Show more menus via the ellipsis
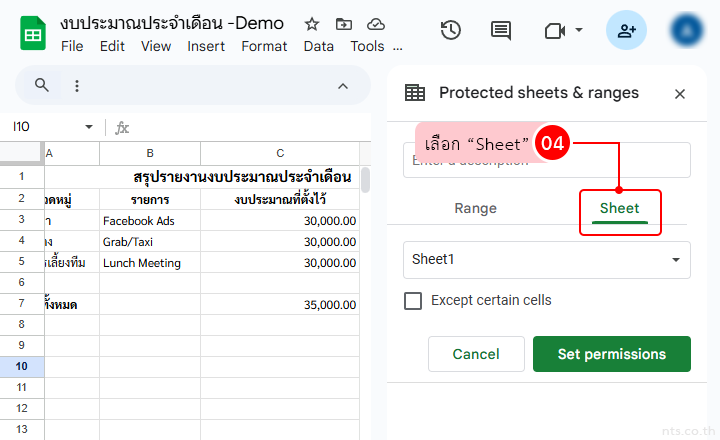 click(x=398, y=47)
